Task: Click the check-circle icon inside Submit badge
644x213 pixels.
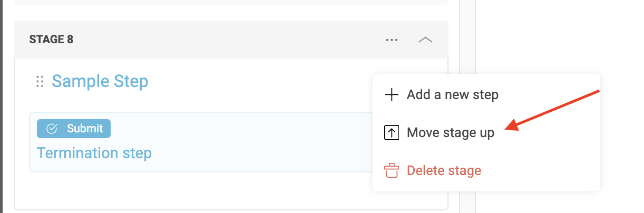Action: [x=52, y=129]
